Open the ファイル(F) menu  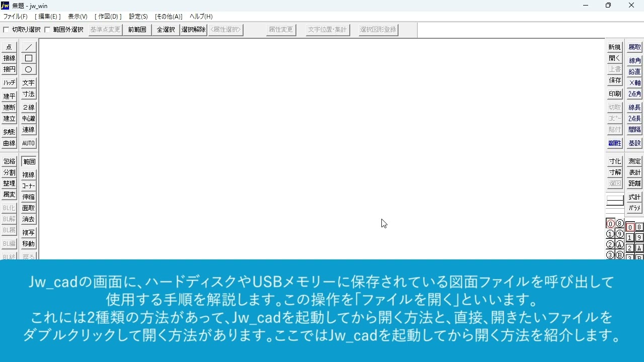[x=16, y=17]
